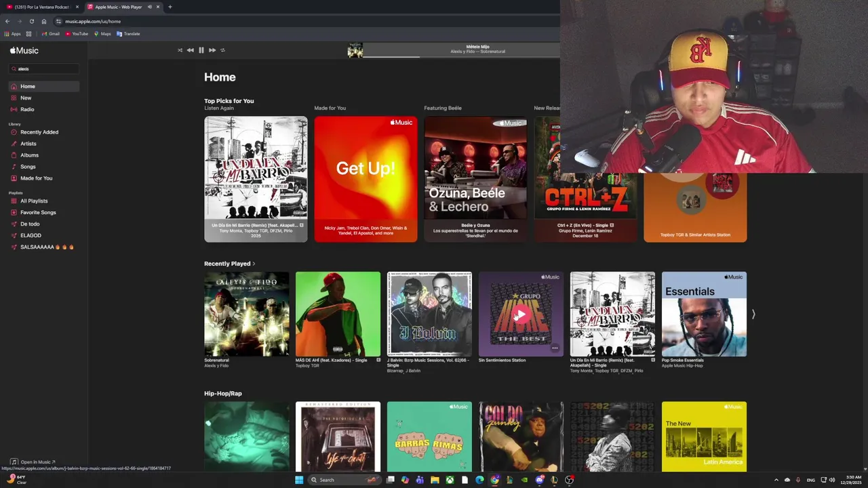This screenshot has width=868, height=488.
Task: Open Songs in the library
Action: pyautogui.click(x=44, y=167)
